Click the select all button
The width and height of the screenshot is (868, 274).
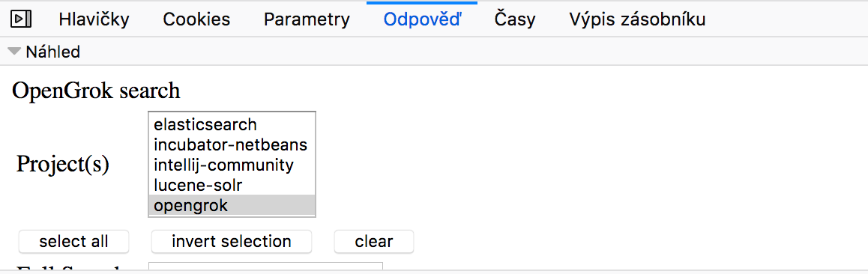(73, 241)
